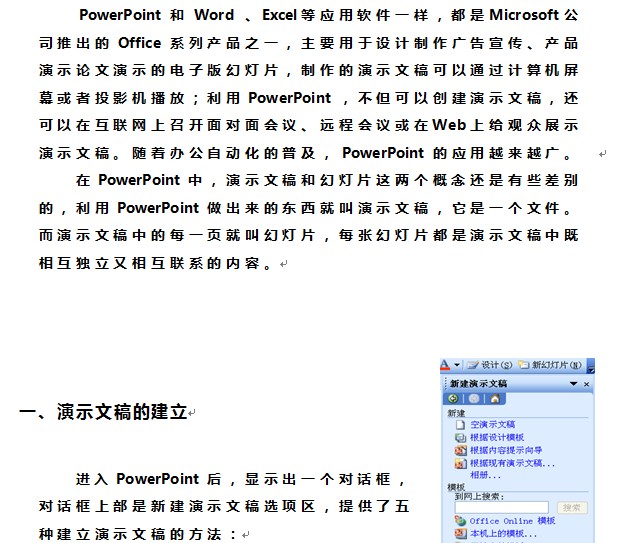Open the 根据内容提示向导 link
This screenshot has width=633, height=543.
tap(506, 451)
